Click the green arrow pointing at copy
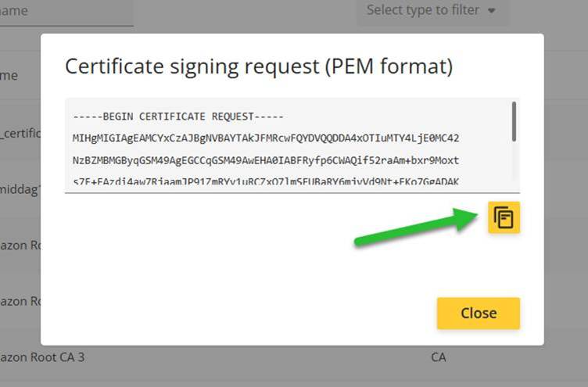 416,227
